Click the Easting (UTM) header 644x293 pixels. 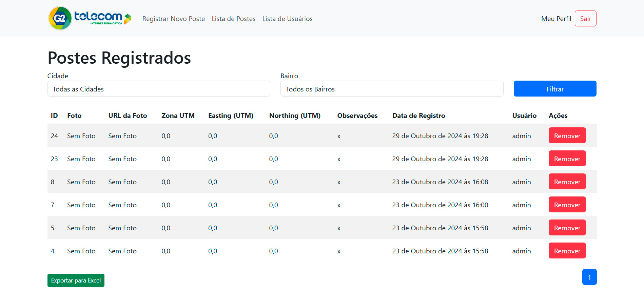(x=231, y=116)
